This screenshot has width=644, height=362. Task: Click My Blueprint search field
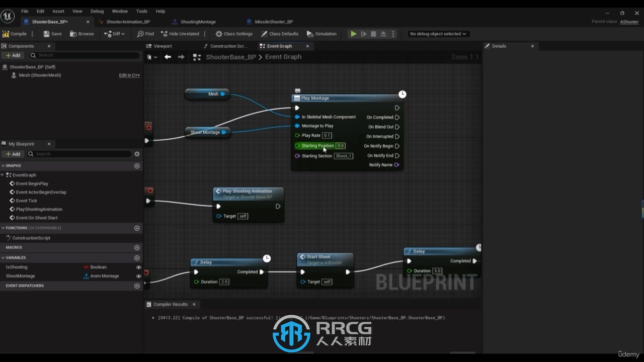pyautogui.click(x=79, y=154)
